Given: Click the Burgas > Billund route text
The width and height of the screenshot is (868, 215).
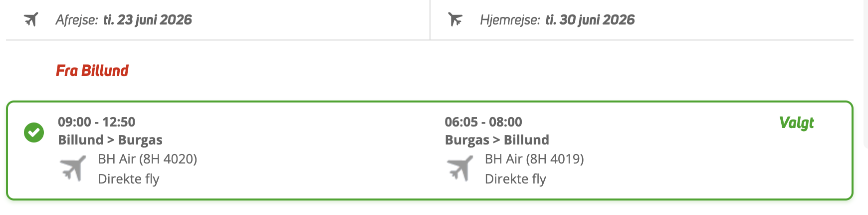Looking at the screenshot, I should [497, 140].
